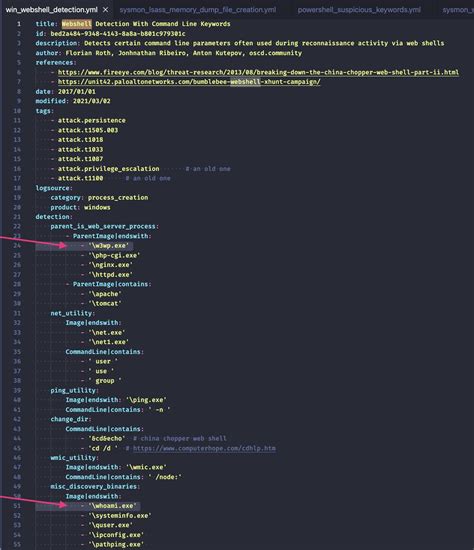The width and height of the screenshot is (474, 550).
Task: Click the parent_is_web_server_process: key
Action: 105,227
